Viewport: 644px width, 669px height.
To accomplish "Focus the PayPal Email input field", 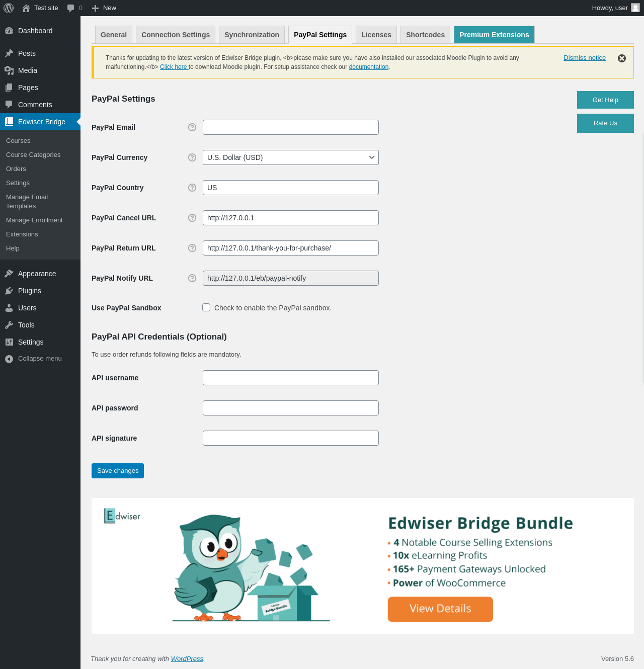I will pos(291,127).
